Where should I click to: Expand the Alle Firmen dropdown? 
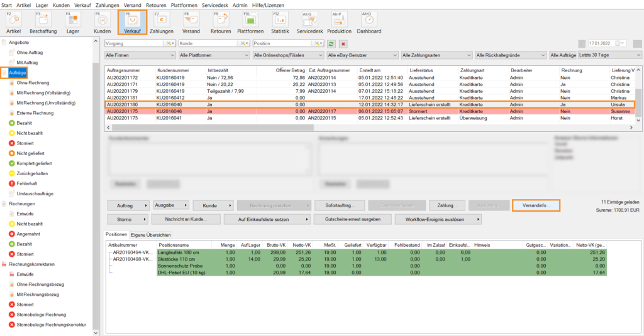[x=140, y=55]
